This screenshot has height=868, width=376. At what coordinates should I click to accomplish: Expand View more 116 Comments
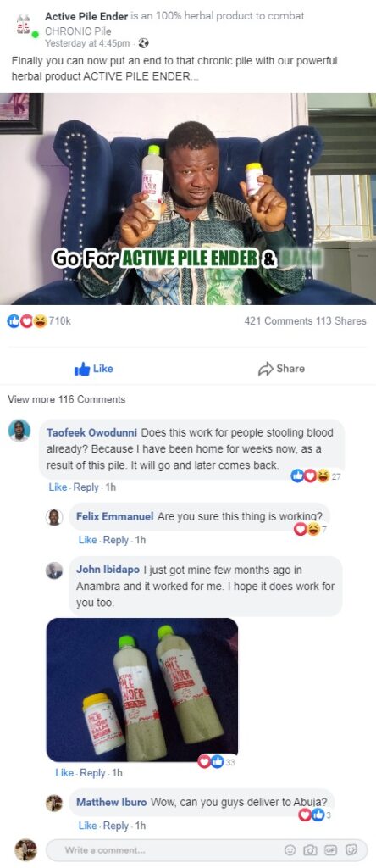tap(66, 399)
